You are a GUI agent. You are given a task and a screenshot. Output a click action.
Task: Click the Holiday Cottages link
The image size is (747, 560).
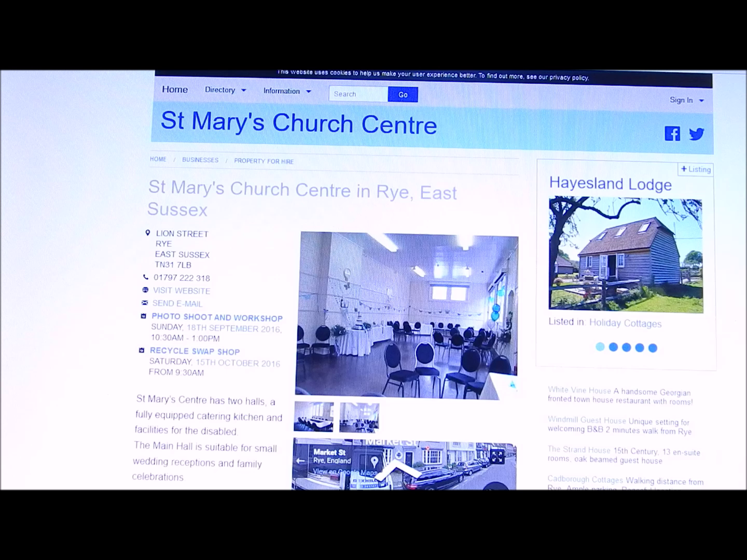pyautogui.click(x=625, y=323)
